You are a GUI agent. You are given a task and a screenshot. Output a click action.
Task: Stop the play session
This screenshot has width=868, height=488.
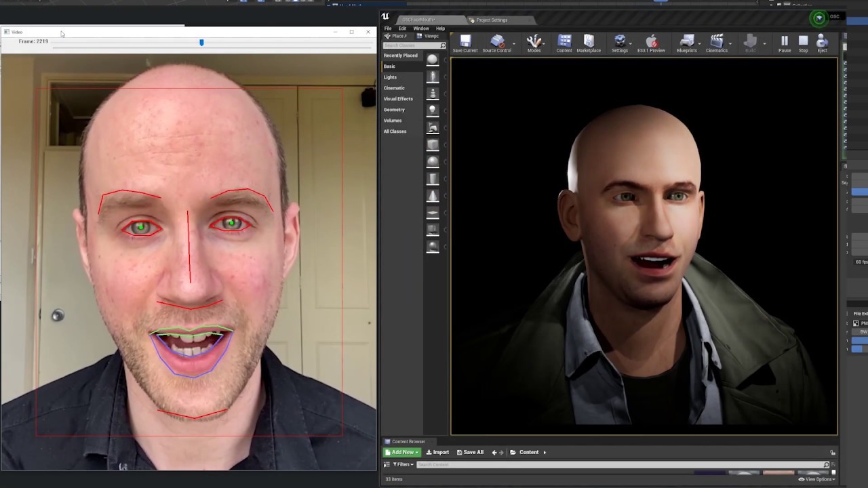pos(804,44)
